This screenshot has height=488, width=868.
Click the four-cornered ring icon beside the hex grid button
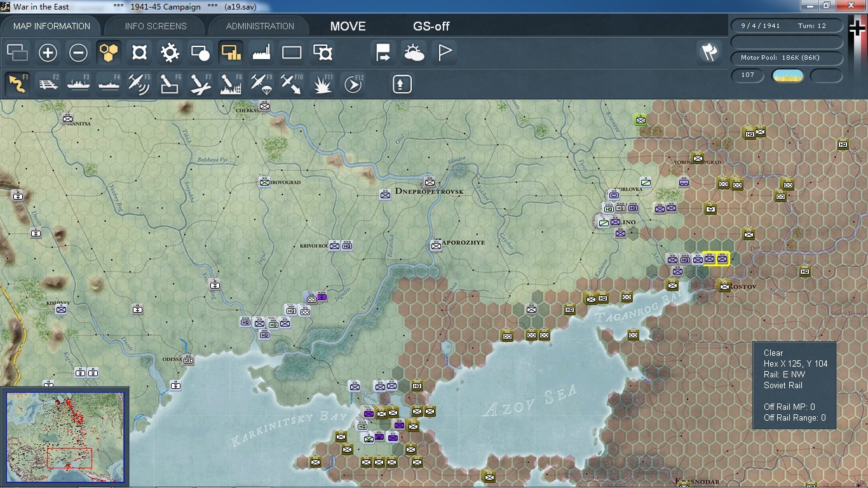coord(139,53)
